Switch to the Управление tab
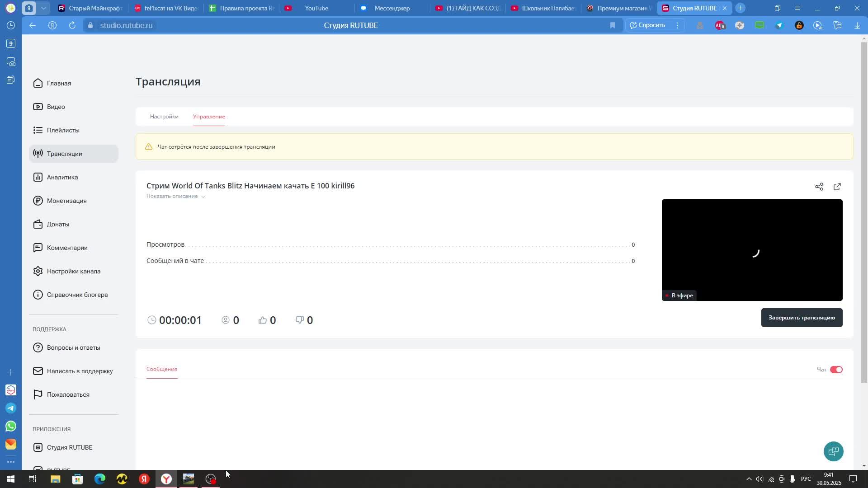The height and width of the screenshot is (488, 868). pos(209,117)
